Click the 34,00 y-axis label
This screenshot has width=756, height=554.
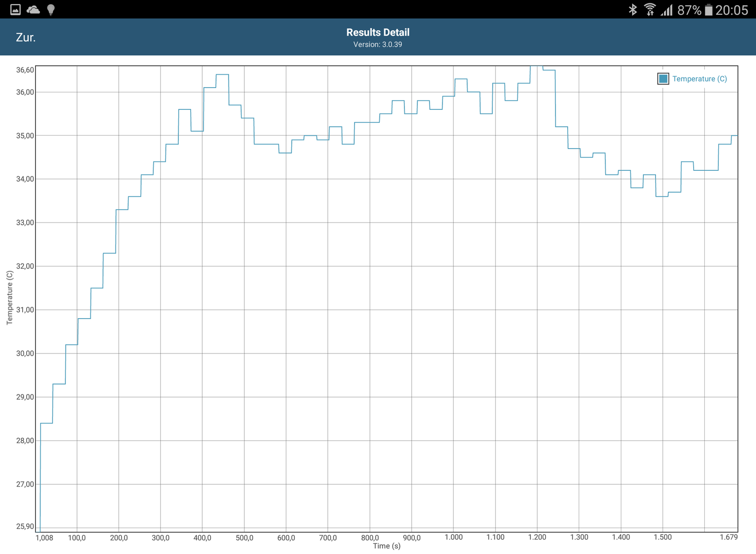pyautogui.click(x=25, y=179)
